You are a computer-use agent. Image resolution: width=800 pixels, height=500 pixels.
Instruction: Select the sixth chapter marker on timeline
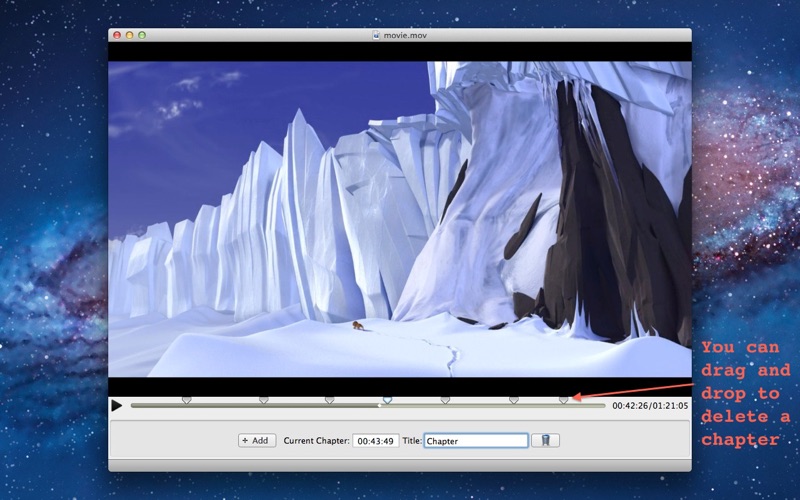514,401
